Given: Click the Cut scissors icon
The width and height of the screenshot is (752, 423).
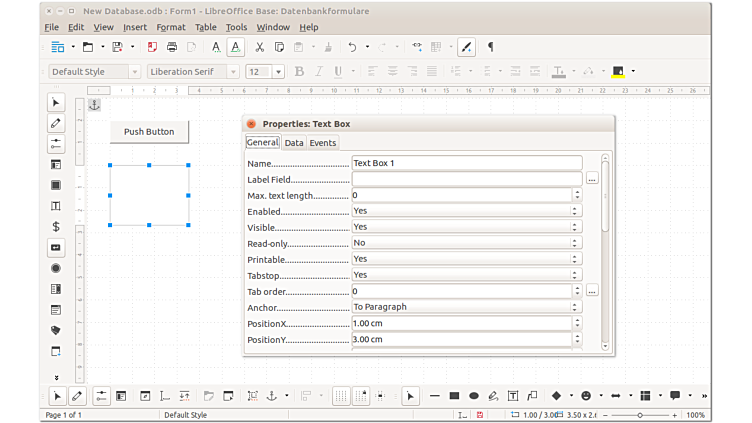Looking at the screenshot, I should [x=259, y=47].
